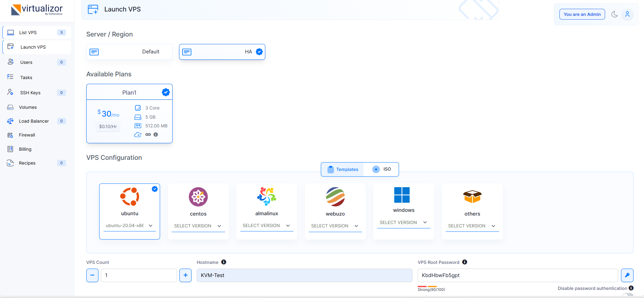The width and height of the screenshot is (644, 298).
Task: Click the Firewall icon in sidebar
Action: click(10, 135)
